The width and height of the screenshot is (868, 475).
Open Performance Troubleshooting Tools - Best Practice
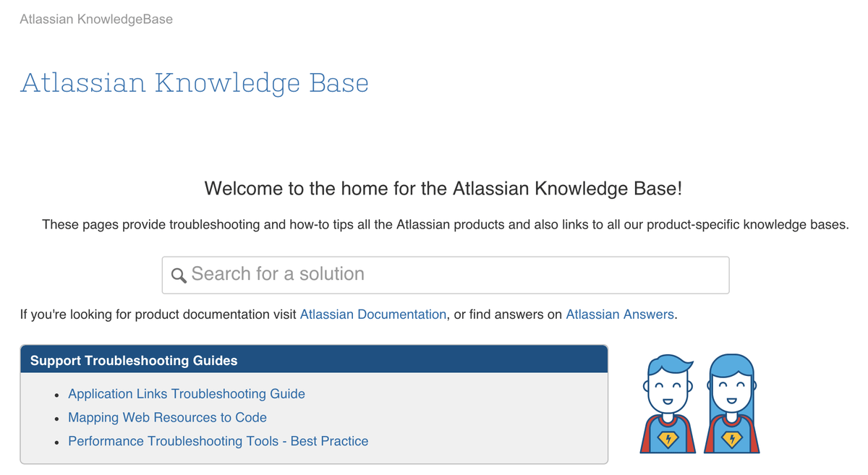218,441
